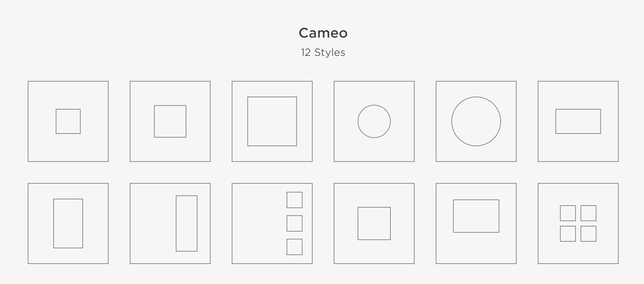Select the small circle cameo style
Screen dimensions: 644x284
[374, 121]
